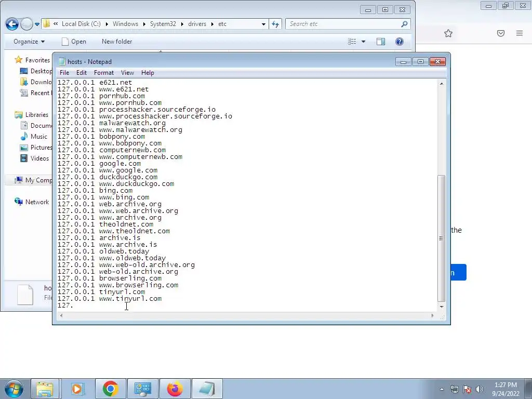Click the line 127.0.0.1 duckduckgo.com

pyautogui.click(x=108, y=177)
